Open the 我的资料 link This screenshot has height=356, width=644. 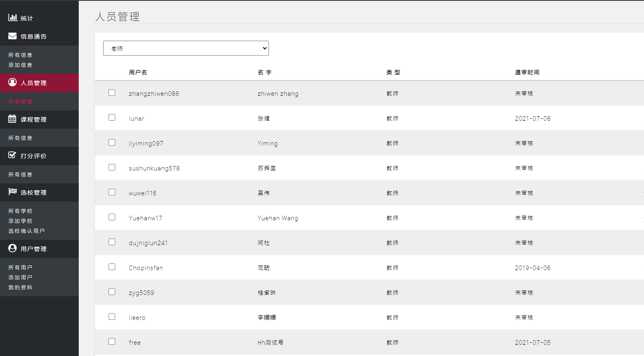pos(20,287)
